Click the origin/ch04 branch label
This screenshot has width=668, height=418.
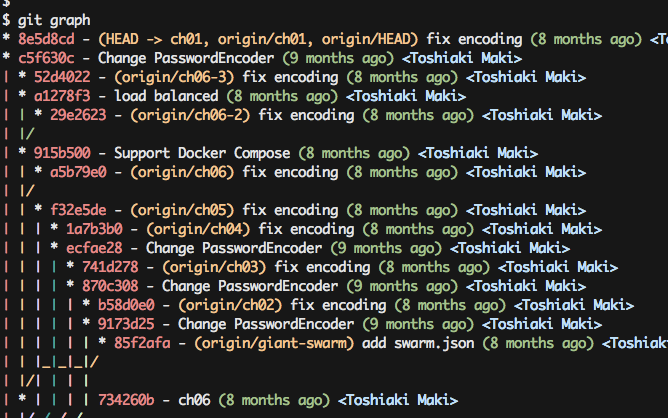(198, 229)
